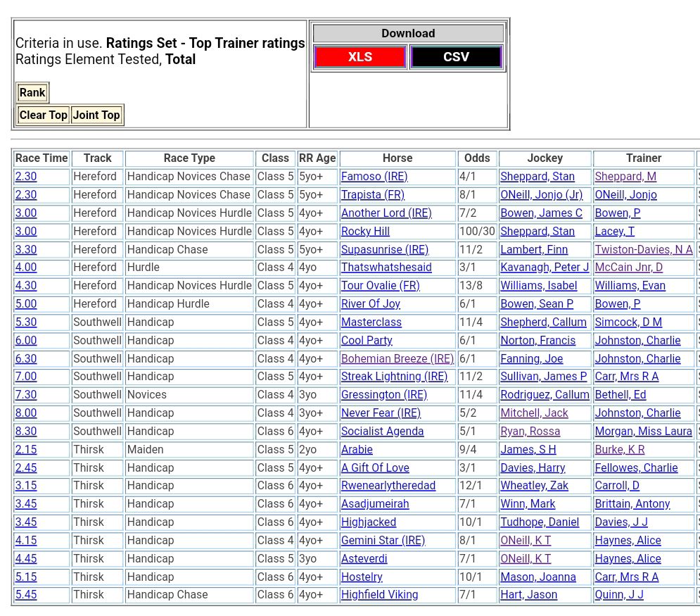This screenshot has width=700, height=616.
Task: Click the Horse column header
Action: click(397, 158)
